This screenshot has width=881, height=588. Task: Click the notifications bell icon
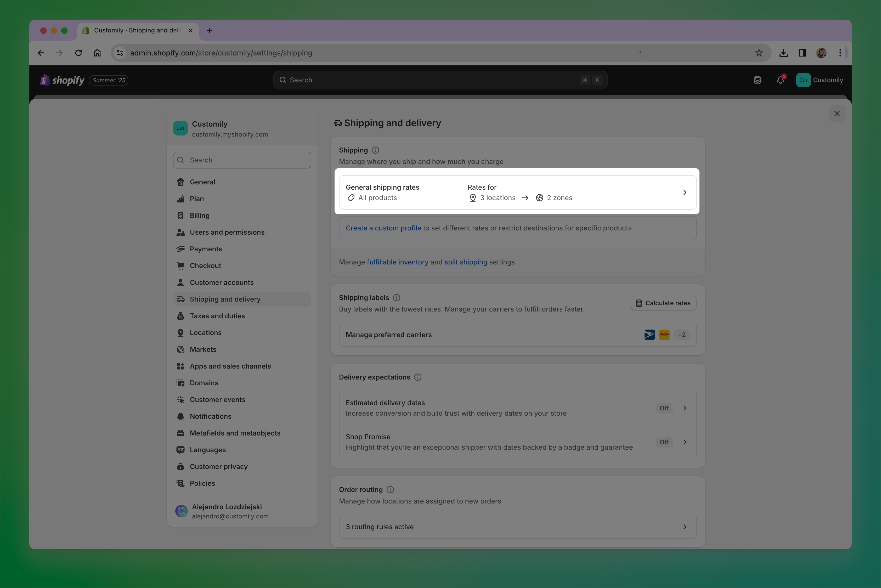coord(780,80)
